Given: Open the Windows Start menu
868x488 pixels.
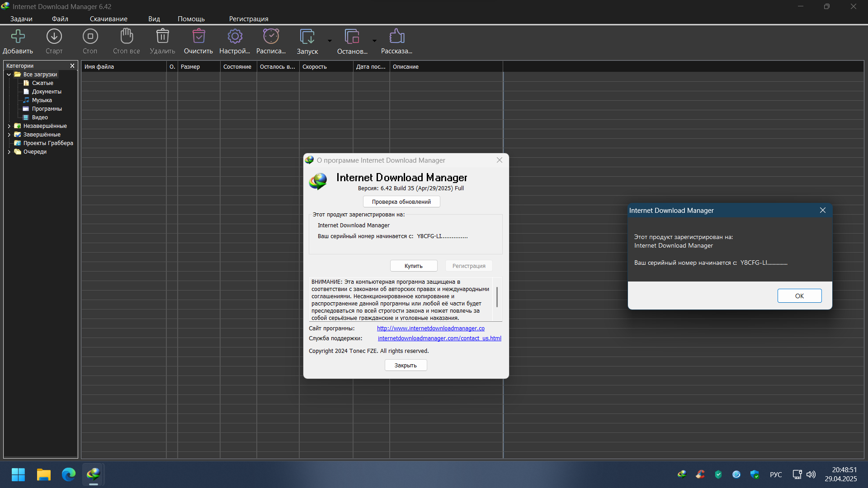Looking at the screenshot, I should click(18, 474).
